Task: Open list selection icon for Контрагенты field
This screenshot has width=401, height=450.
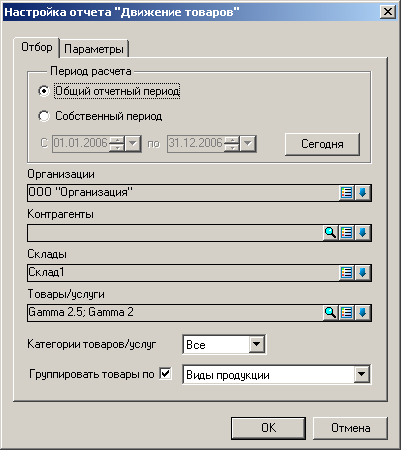Action: pyautogui.click(x=347, y=233)
